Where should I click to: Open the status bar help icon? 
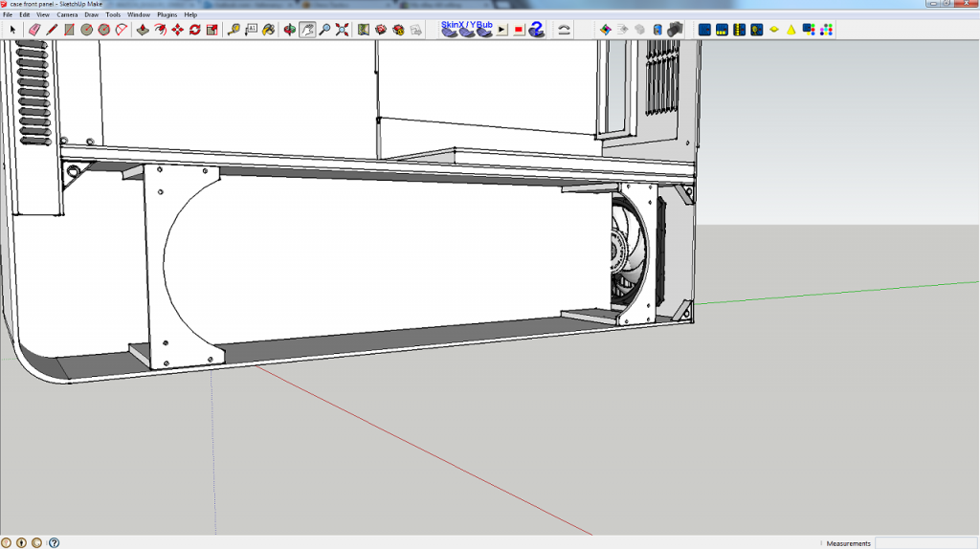click(54, 542)
